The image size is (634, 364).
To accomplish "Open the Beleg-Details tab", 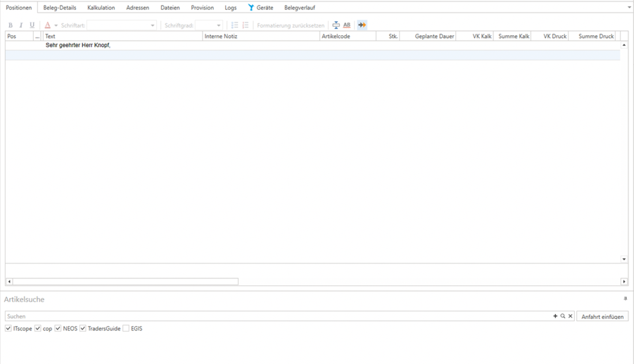I will 60,8.
